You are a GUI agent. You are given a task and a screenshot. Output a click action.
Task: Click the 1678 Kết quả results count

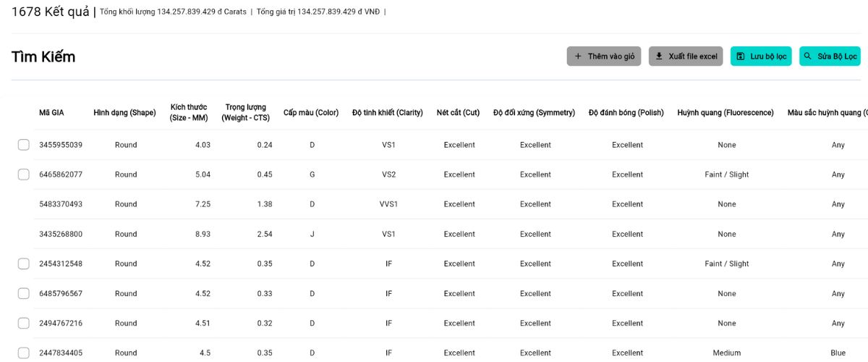click(50, 12)
